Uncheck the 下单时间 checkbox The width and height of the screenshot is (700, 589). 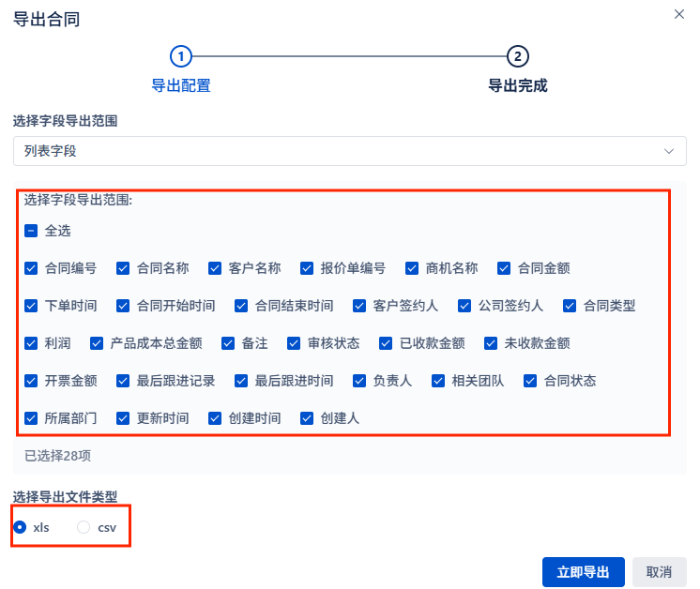[x=31, y=306]
